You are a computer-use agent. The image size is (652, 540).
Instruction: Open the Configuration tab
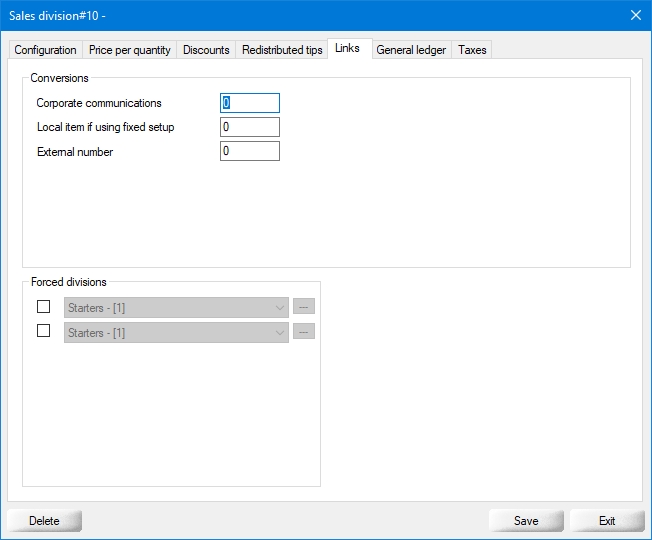tap(45, 50)
